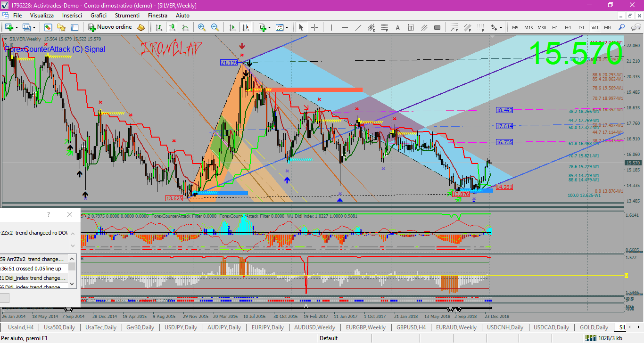Select the trendline drawing tool
The height and width of the screenshot is (343, 644).
tap(358, 27)
